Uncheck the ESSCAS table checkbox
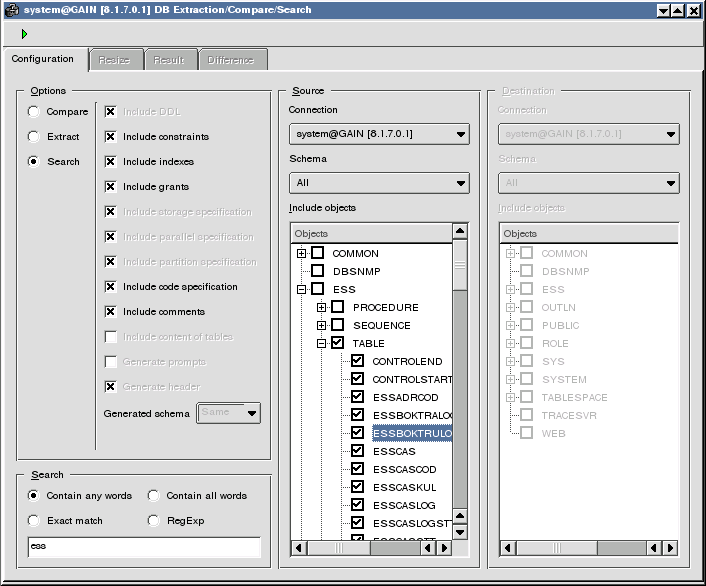This screenshot has height=586, width=706. [357, 451]
